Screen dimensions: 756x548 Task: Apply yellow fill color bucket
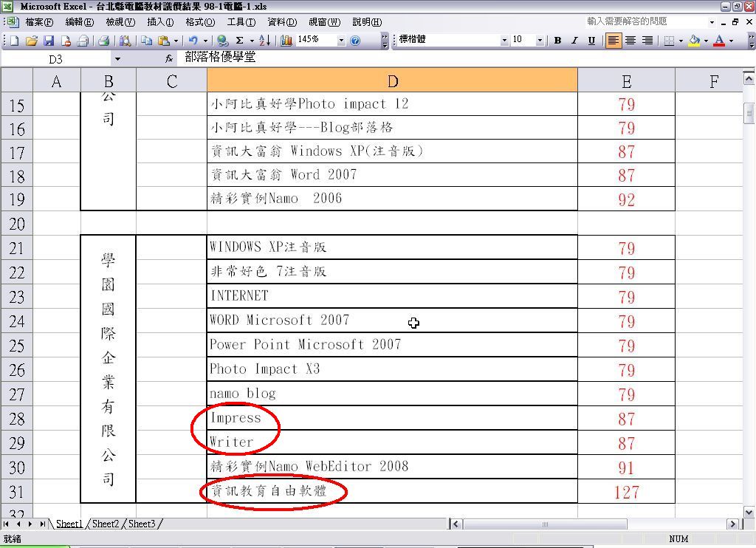coord(694,41)
